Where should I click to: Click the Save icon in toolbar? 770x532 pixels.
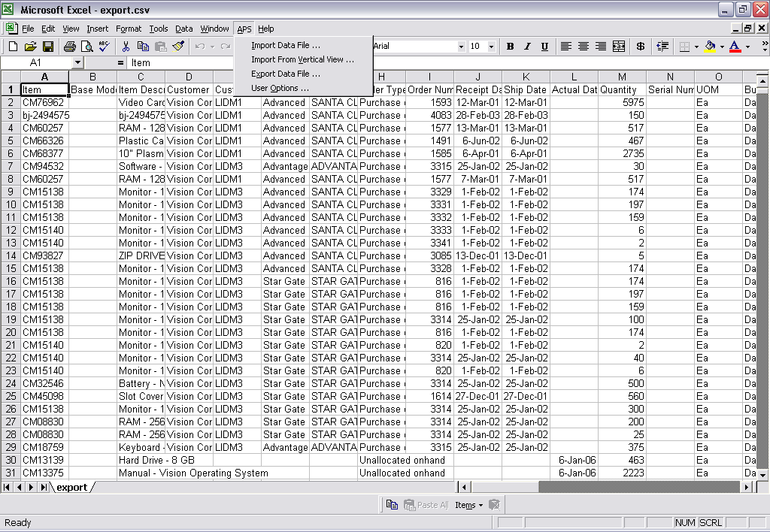[47, 46]
